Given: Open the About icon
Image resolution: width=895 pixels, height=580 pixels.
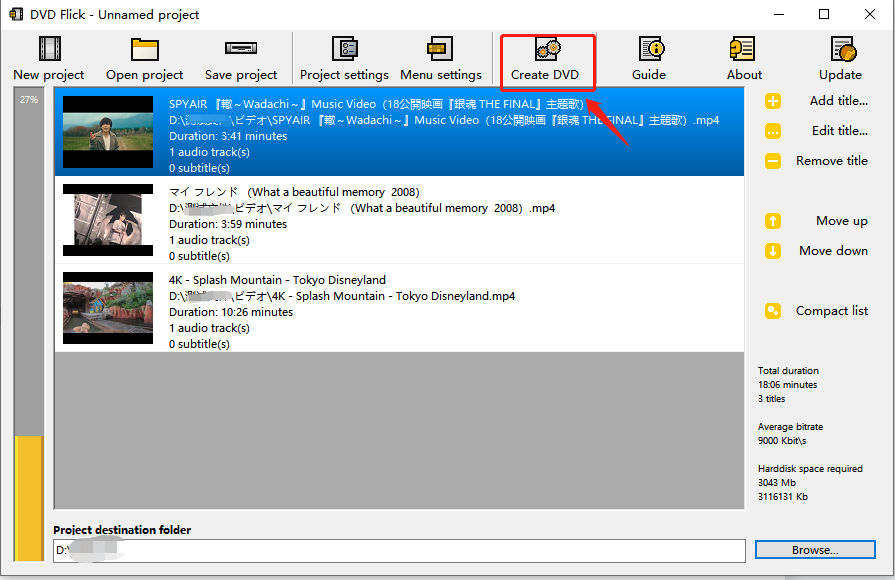Looking at the screenshot, I should (x=743, y=49).
